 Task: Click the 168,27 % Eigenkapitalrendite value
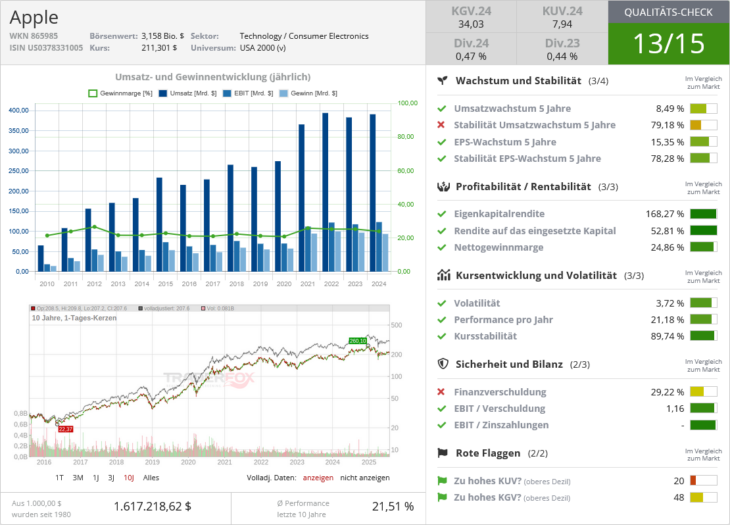665,214
